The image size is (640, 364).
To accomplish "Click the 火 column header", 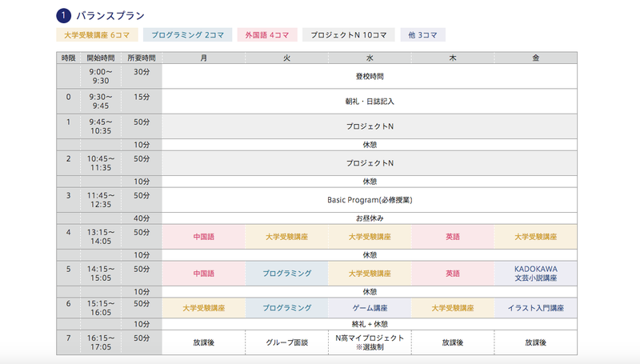I will [x=286, y=58].
